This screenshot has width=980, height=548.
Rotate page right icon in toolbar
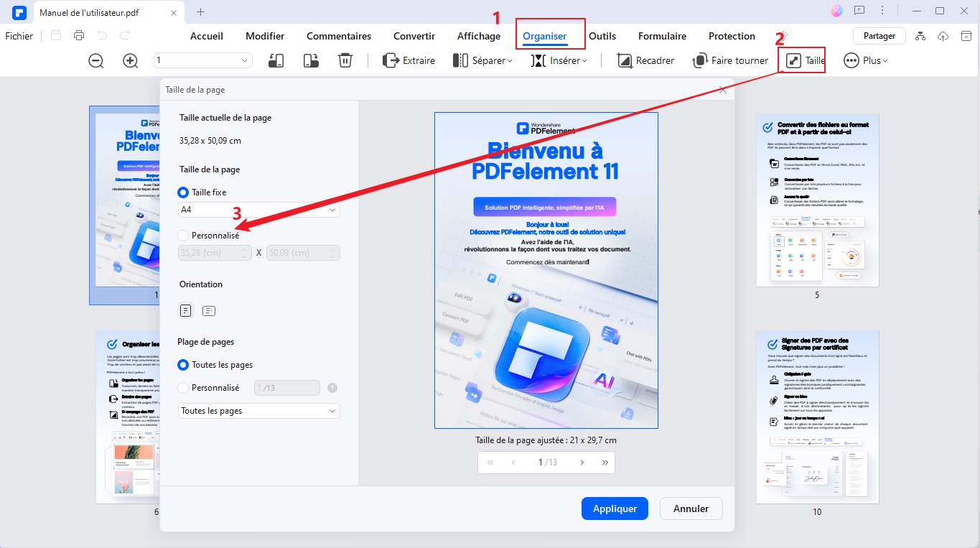pyautogui.click(x=311, y=61)
